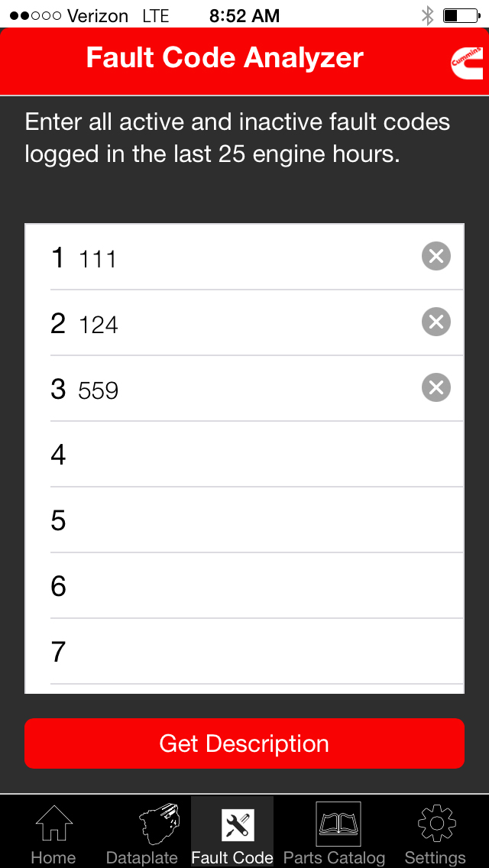Tap the time display in the status bar
489x868 pixels.
244,15
